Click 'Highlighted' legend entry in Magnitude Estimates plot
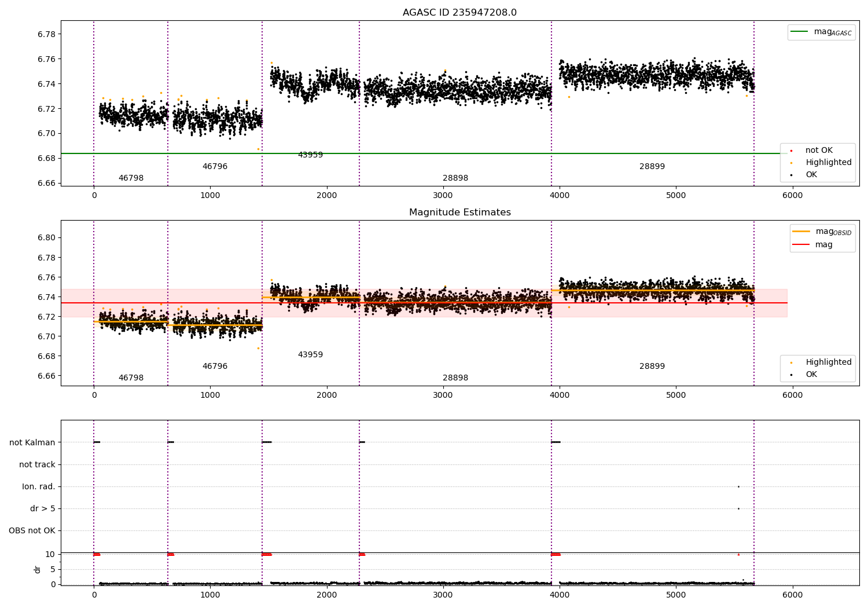The image size is (868, 608). click(x=820, y=362)
